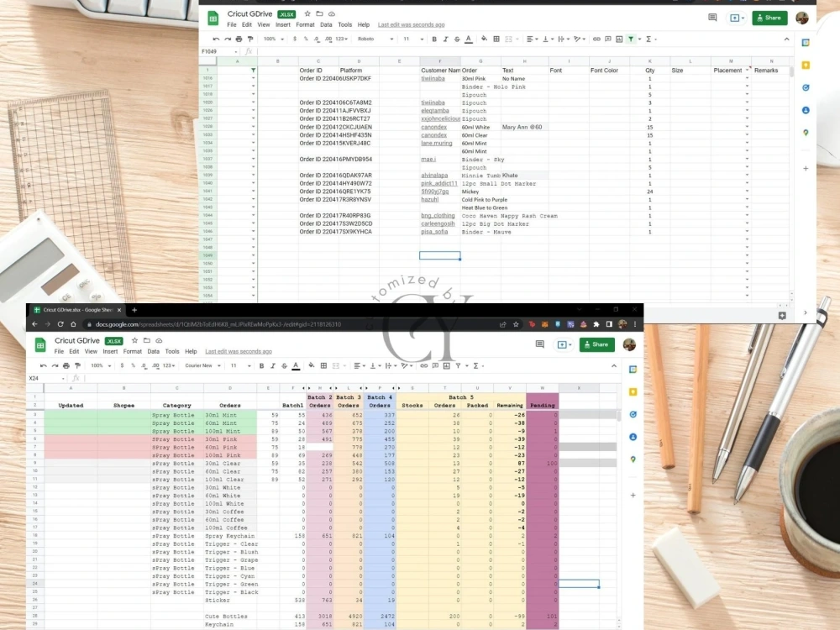Click Insert chart in the upper window toolbar
Viewport: 840px width, 630px height.
pos(619,39)
